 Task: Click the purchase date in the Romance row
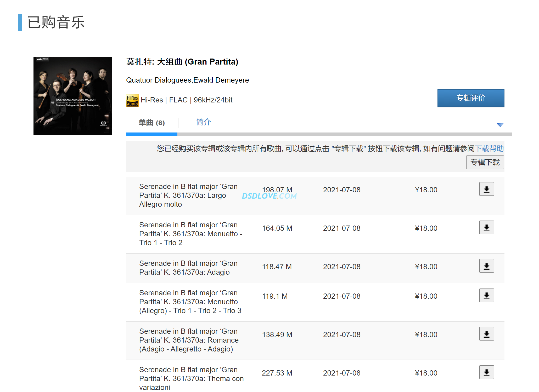342,335
